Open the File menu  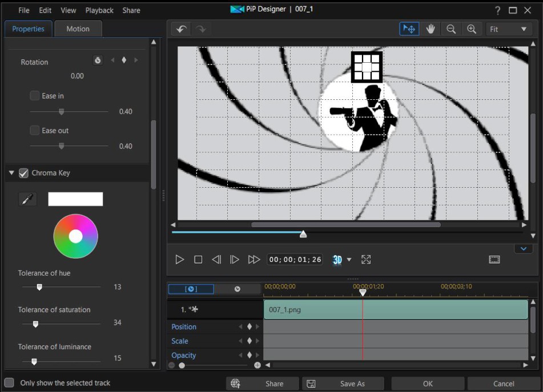coord(24,10)
